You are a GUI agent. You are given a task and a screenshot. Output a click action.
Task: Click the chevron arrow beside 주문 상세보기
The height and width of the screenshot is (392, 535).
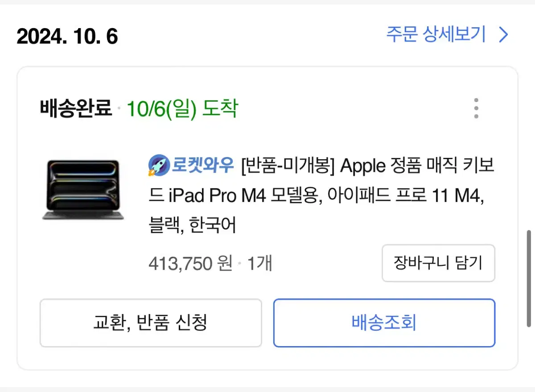click(503, 35)
